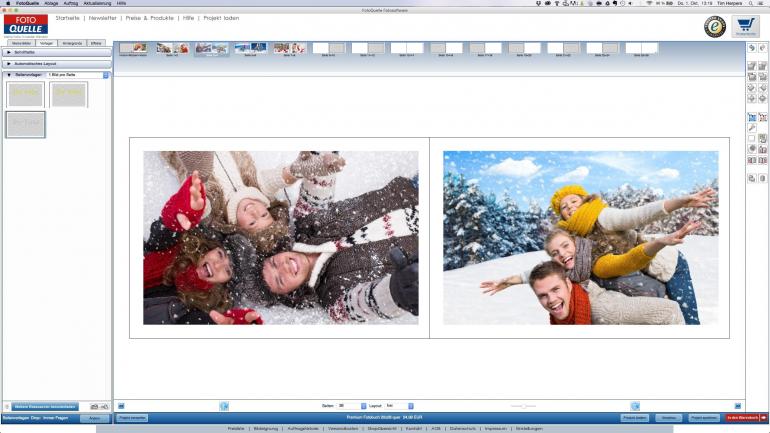Image resolution: width=770 pixels, height=433 pixels.
Task: Switch to the Meine Bilder tab
Action: tap(22, 43)
